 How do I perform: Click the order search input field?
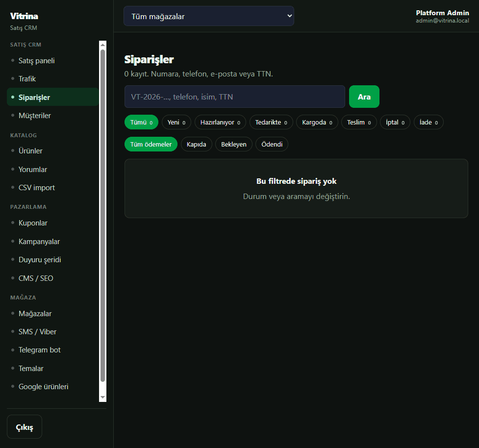[x=235, y=97]
